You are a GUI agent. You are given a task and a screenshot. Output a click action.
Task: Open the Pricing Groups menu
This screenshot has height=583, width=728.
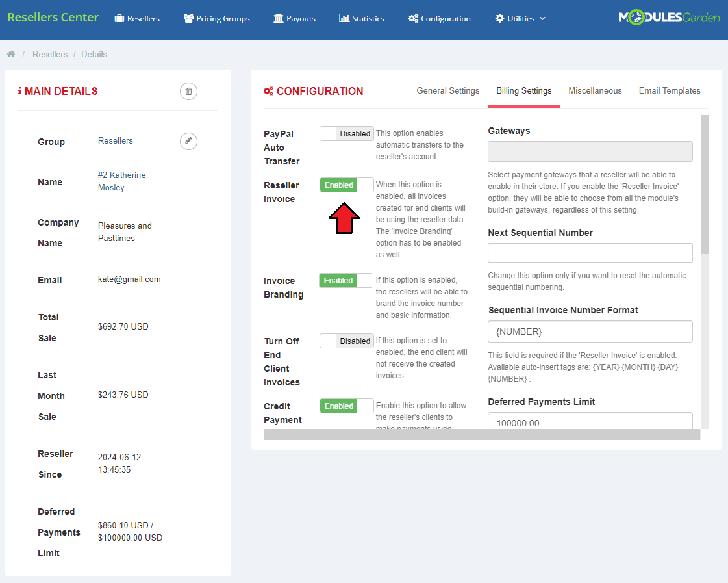pos(217,19)
